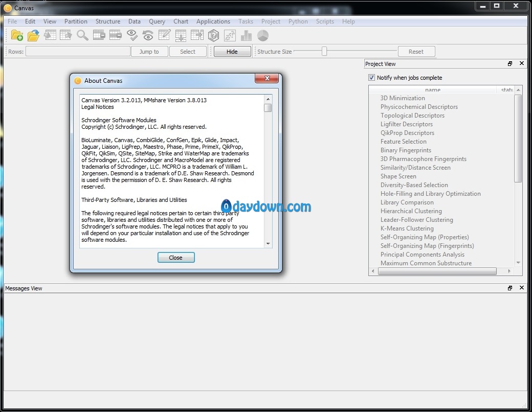
Task: Select Shape Screen entry
Action: click(x=398, y=176)
